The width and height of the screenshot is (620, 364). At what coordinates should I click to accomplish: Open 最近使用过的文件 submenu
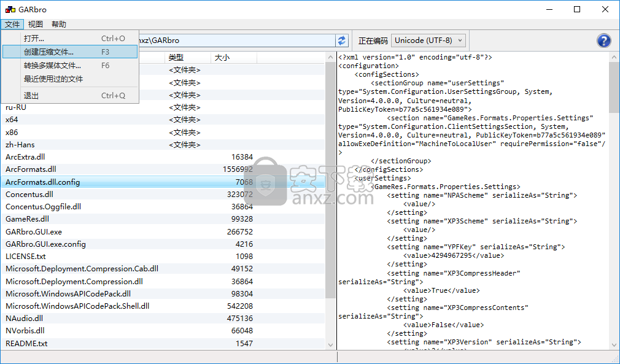point(70,79)
